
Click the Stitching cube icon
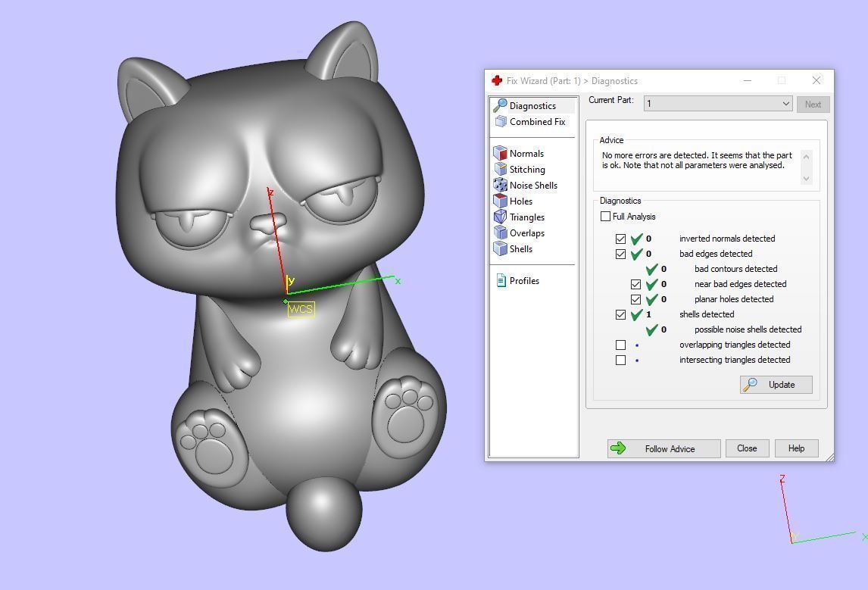501,169
